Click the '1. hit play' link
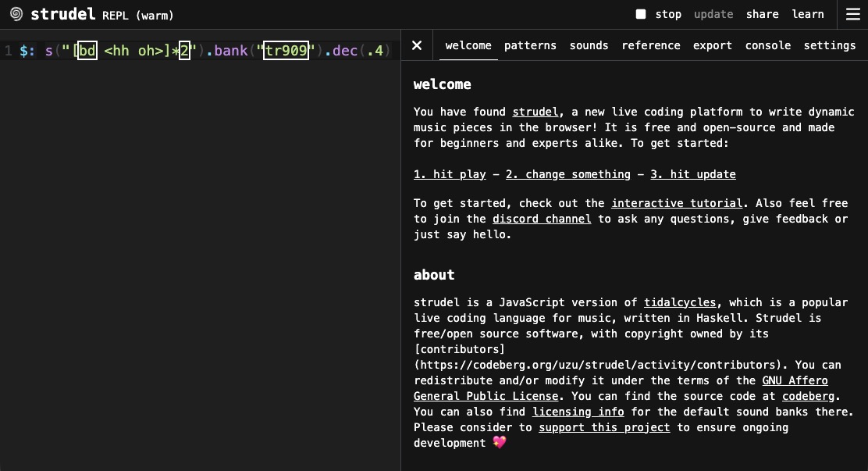Screen dimensions: 868x471 point(450,174)
